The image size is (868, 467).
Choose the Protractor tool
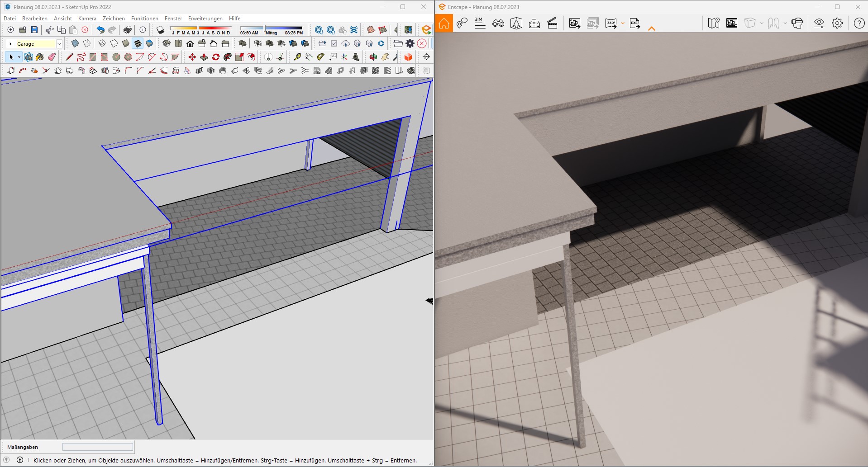(320, 57)
